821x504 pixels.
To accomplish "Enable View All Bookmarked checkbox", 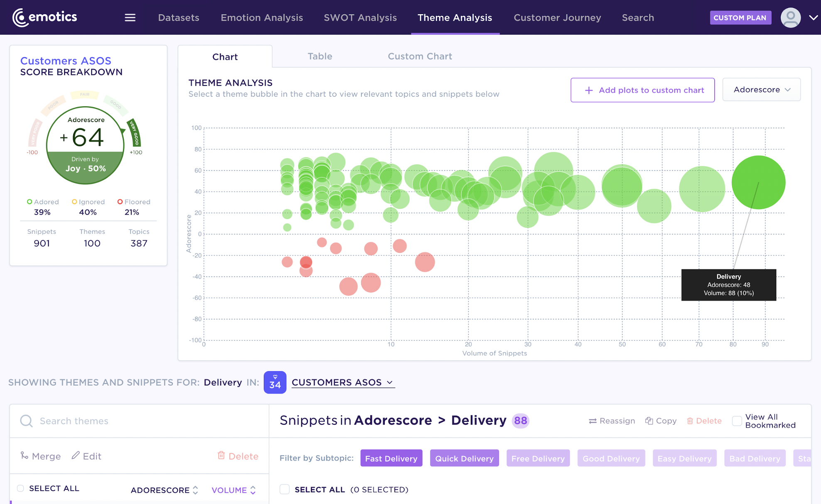I will tap(737, 421).
